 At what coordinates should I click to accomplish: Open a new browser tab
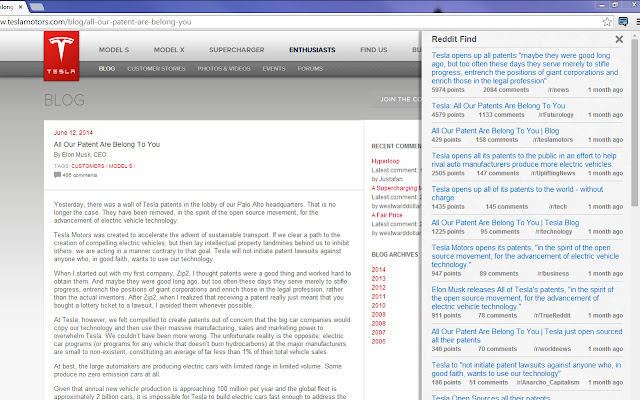point(37,7)
